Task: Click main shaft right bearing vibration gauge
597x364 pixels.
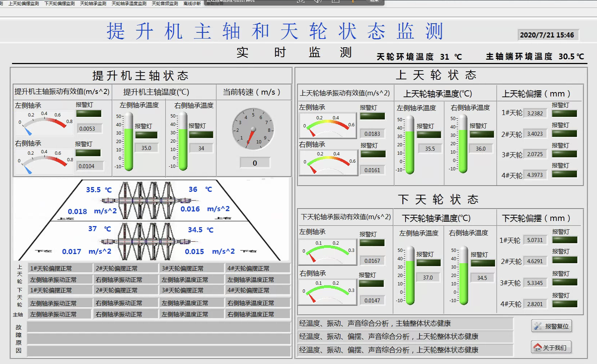Action: pos(44,162)
